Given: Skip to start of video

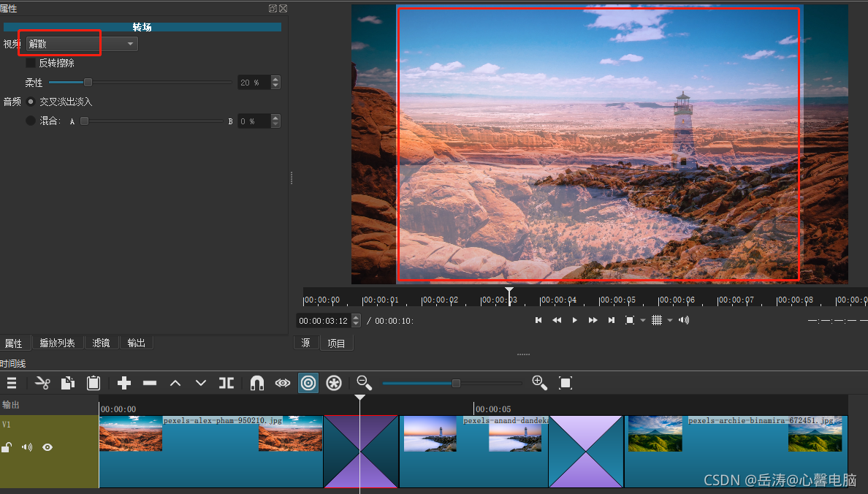Looking at the screenshot, I should click(538, 320).
